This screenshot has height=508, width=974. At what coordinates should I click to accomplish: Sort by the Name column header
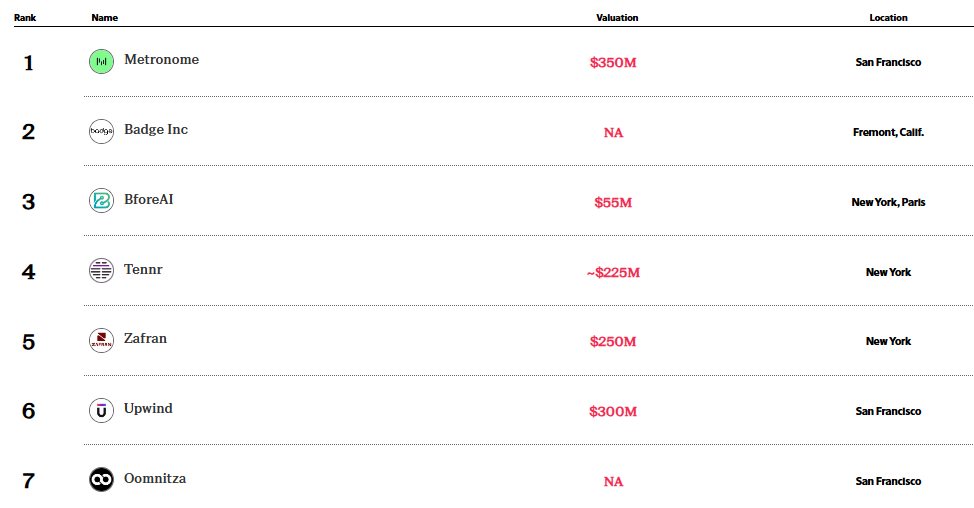pyautogui.click(x=103, y=18)
